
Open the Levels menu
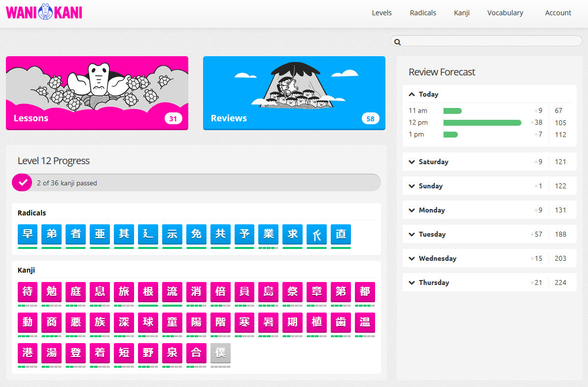(381, 13)
